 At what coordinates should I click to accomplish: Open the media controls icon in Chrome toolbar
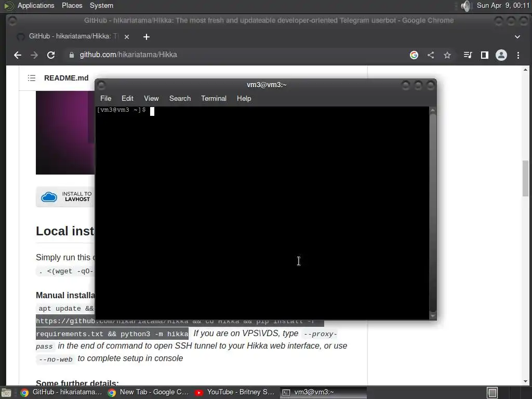[x=468, y=55]
